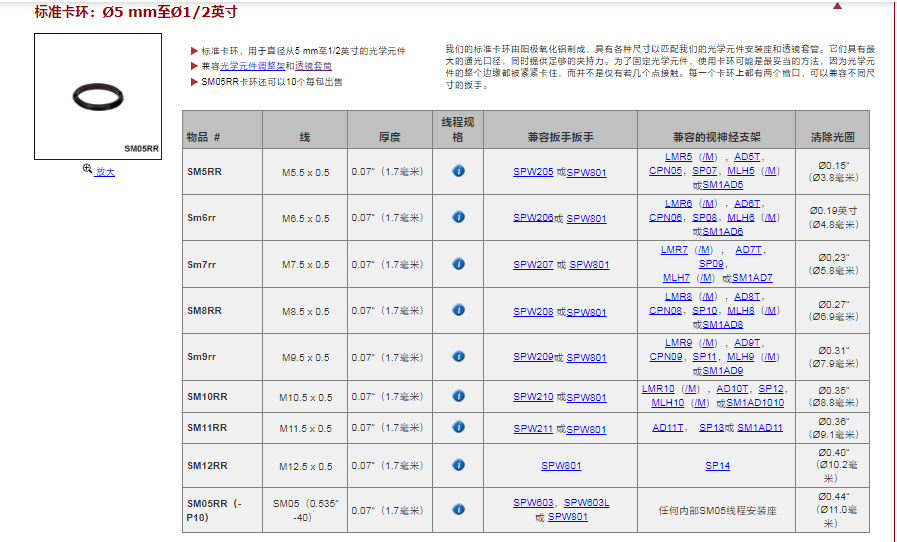Open the 放大 enlarge link
Screen dimensions: 897x542
coord(105,172)
